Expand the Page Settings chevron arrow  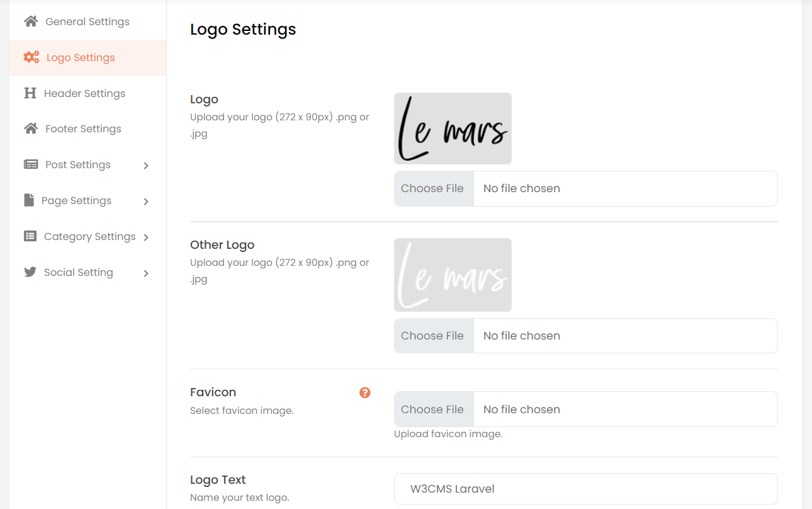146,202
